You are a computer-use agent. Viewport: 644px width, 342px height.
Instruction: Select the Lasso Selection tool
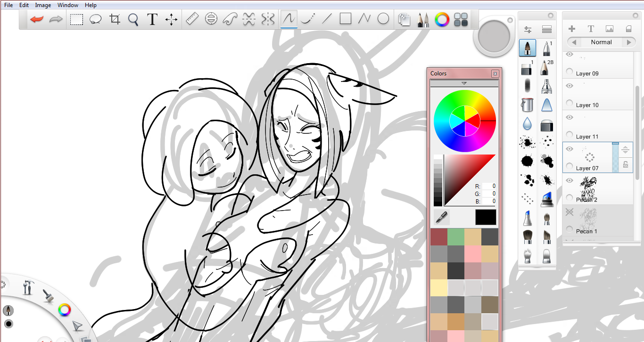[x=96, y=19]
